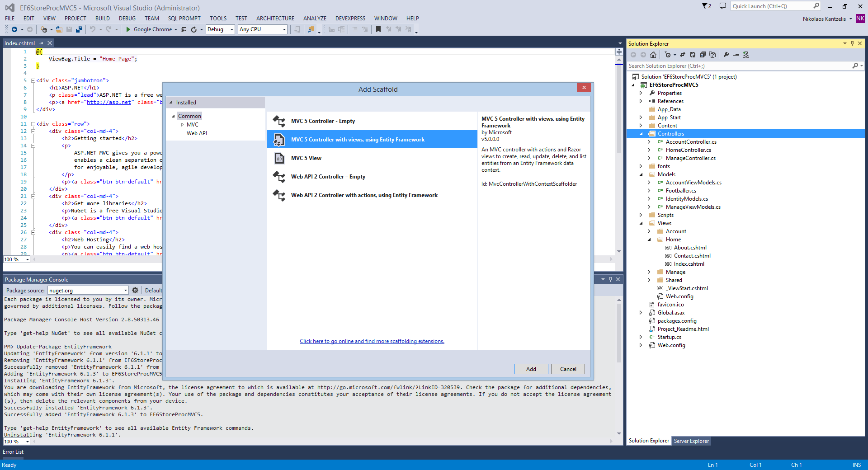Click the Navigate Backward toolbar arrow
Image resolution: width=868 pixels, height=470 pixels.
14,29
